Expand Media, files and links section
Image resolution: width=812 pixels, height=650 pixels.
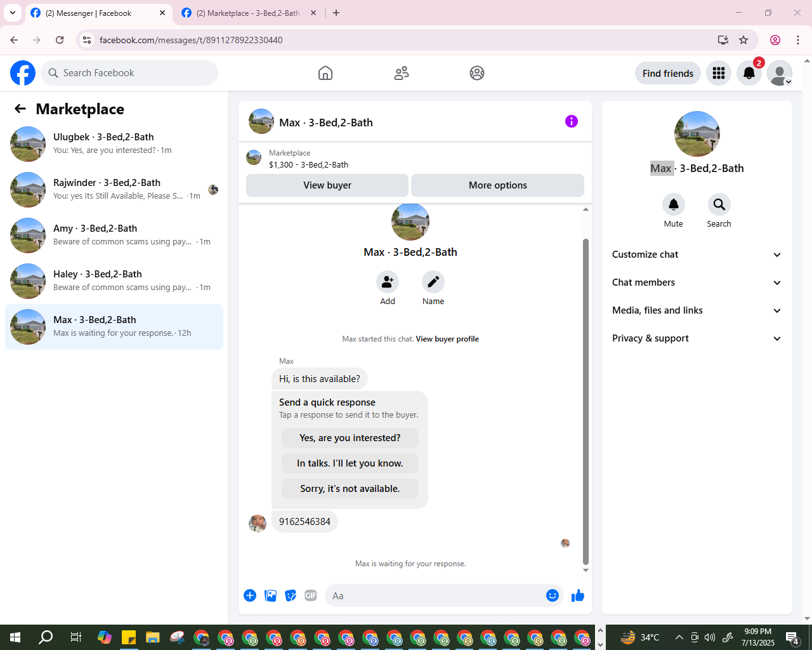(697, 310)
